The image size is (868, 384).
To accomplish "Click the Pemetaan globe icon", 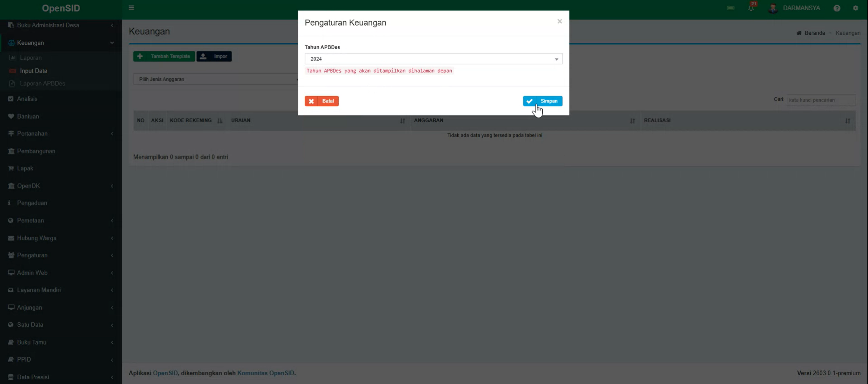I will [11, 220].
